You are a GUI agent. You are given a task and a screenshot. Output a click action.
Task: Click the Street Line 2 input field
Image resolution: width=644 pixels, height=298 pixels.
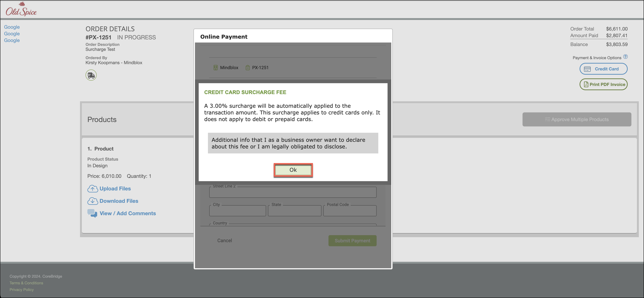[293, 193]
